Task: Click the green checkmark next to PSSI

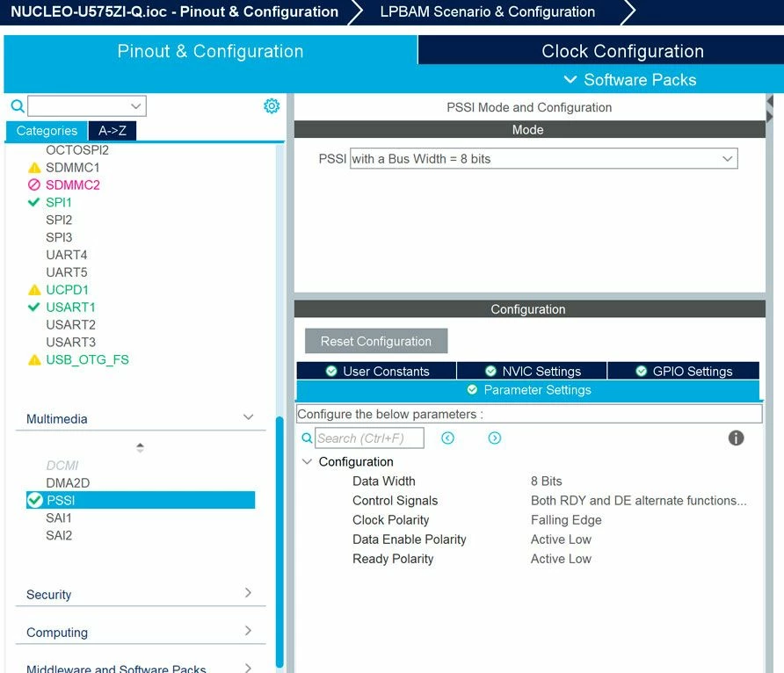Action: (35, 500)
